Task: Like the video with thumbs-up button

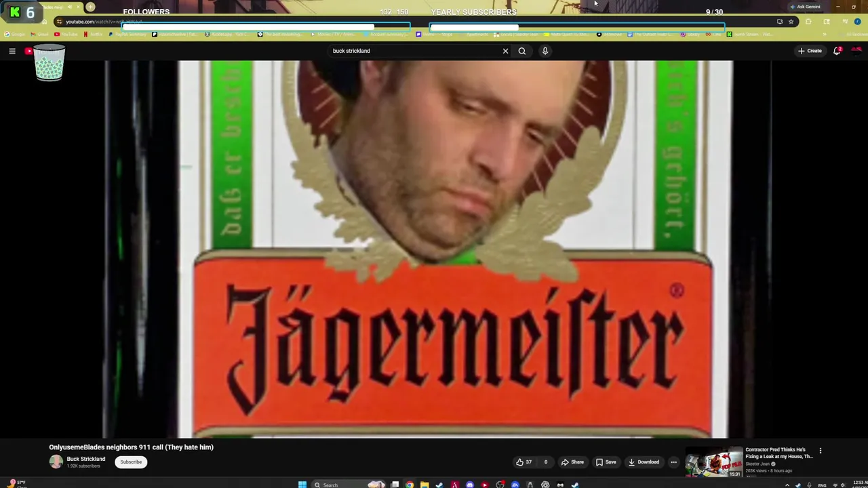Action: [x=524, y=462]
